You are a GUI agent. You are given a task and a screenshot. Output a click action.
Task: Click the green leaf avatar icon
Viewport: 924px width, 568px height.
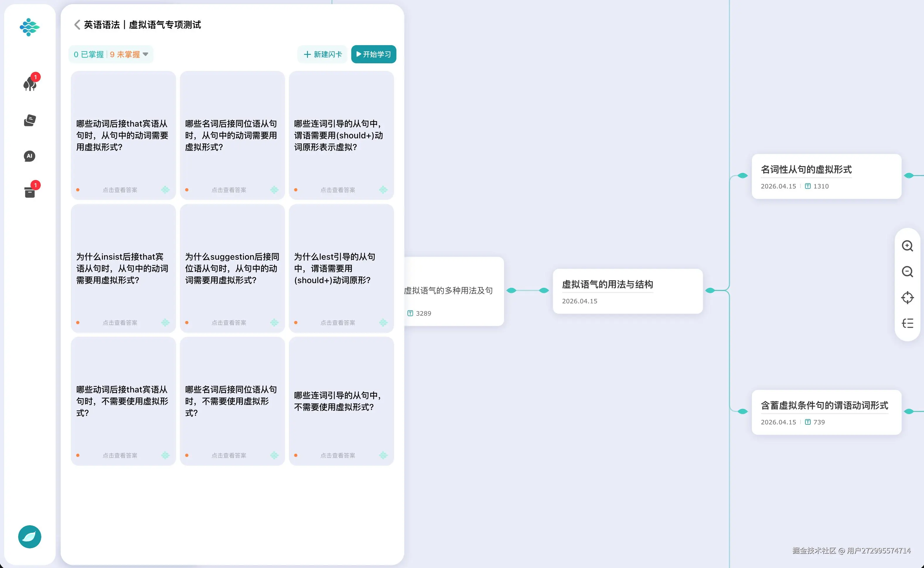[30, 536]
